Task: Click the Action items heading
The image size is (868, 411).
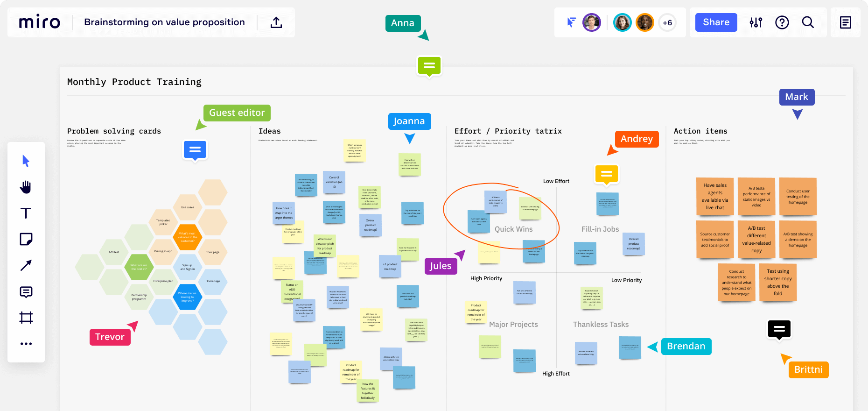Action: [700, 131]
